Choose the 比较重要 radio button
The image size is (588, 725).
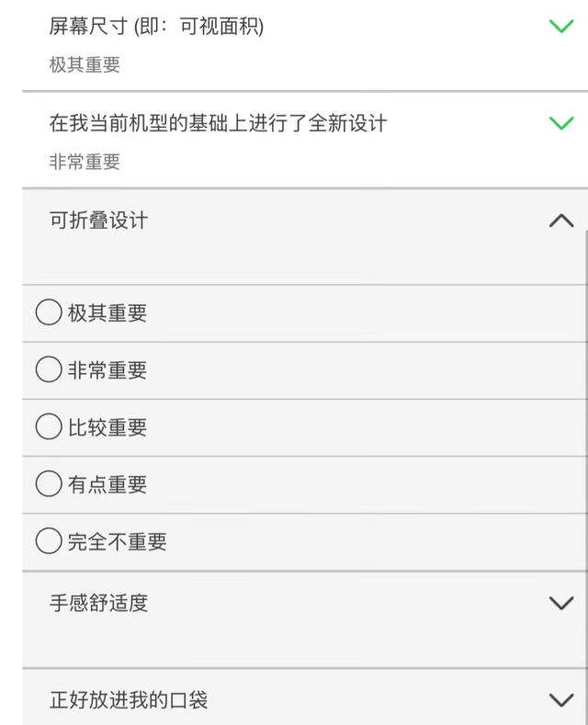[x=49, y=427]
